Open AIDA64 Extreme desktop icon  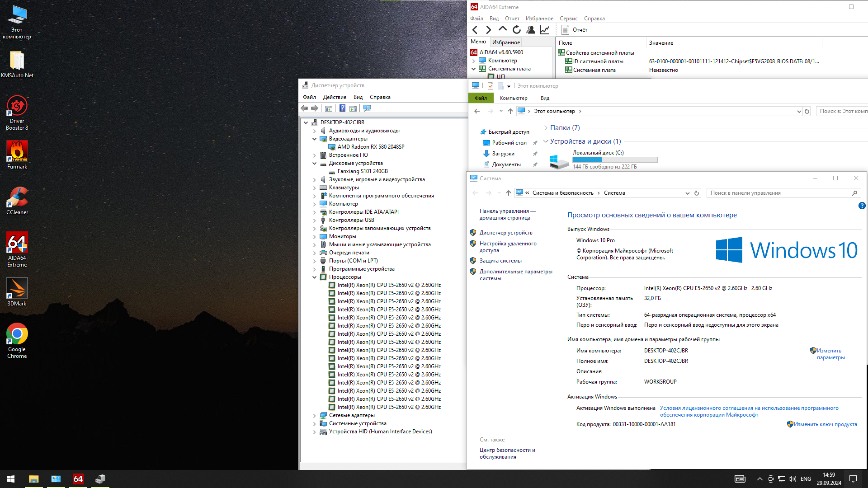pyautogui.click(x=17, y=249)
